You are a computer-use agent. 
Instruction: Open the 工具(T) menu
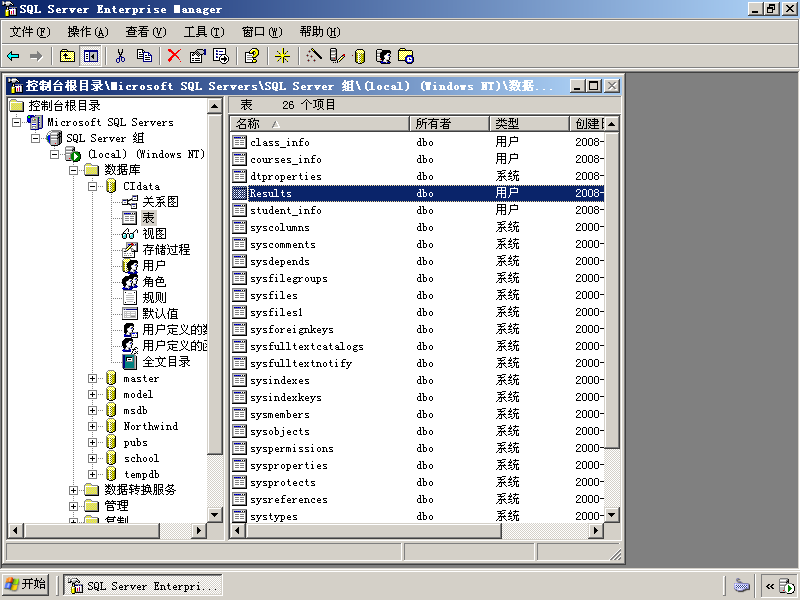click(204, 32)
